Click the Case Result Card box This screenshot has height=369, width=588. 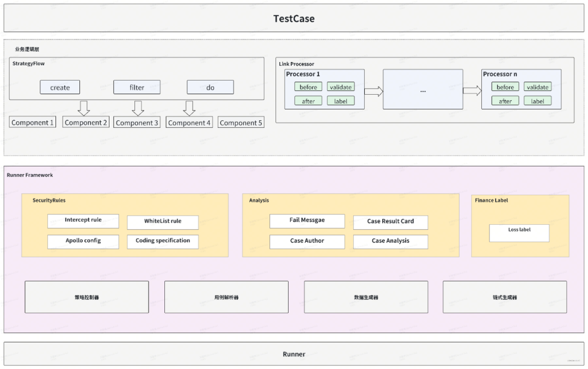[390, 222]
